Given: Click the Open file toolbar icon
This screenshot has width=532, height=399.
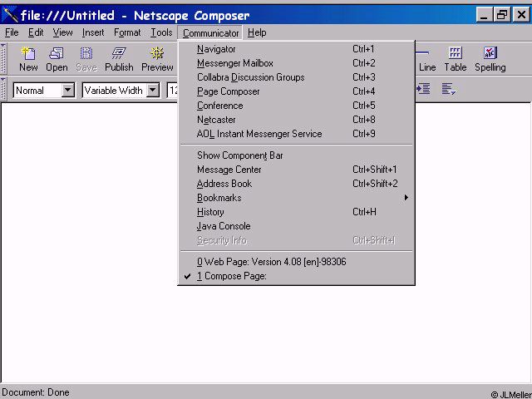Looking at the screenshot, I should (x=57, y=59).
